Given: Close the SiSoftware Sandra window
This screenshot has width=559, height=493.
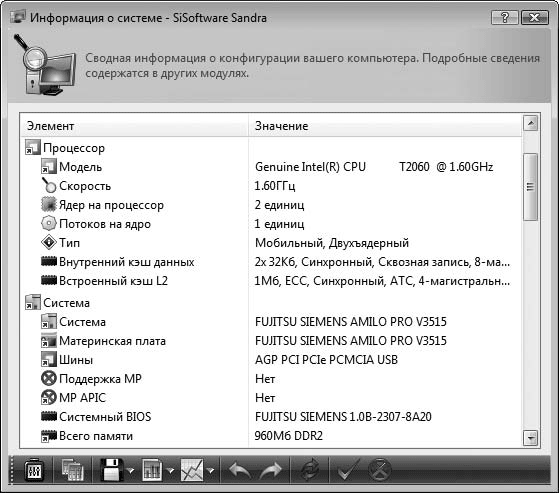Looking at the screenshot, I should pyautogui.click(x=534, y=17).
